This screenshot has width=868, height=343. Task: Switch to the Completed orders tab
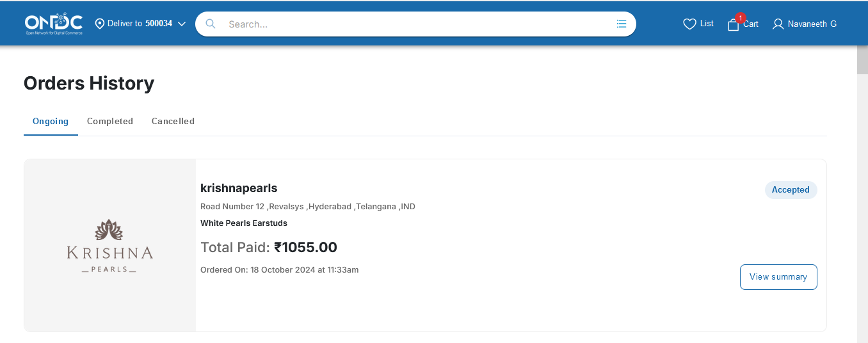click(110, 121)
